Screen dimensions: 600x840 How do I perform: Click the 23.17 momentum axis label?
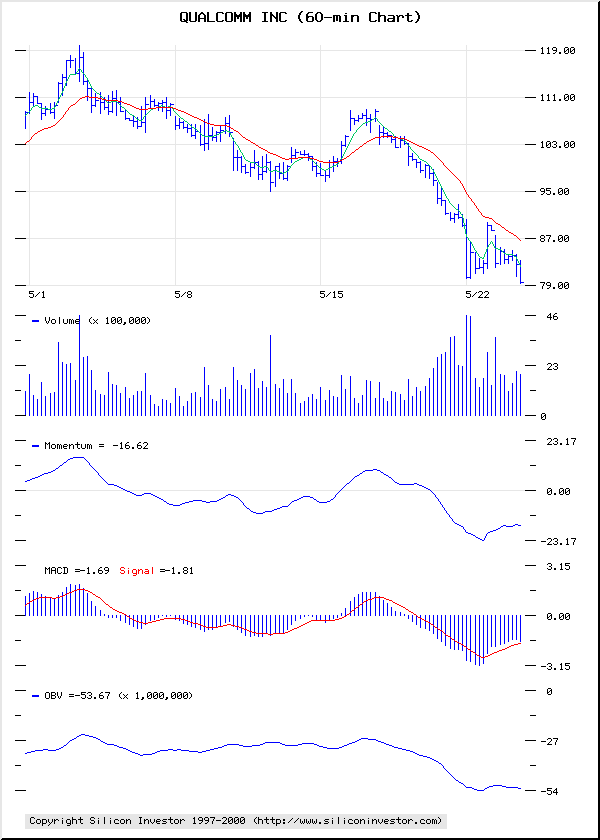[x=560, y=441]
